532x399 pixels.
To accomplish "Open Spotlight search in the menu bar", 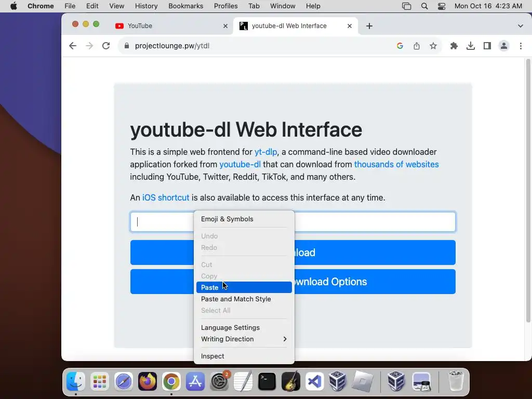I will coord(424,6).
